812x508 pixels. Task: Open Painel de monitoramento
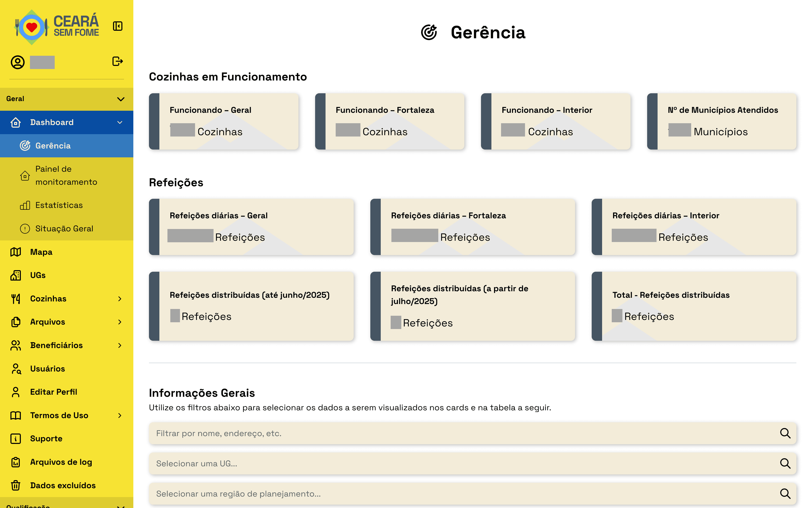pyautogui.click(x=66, y=175)
